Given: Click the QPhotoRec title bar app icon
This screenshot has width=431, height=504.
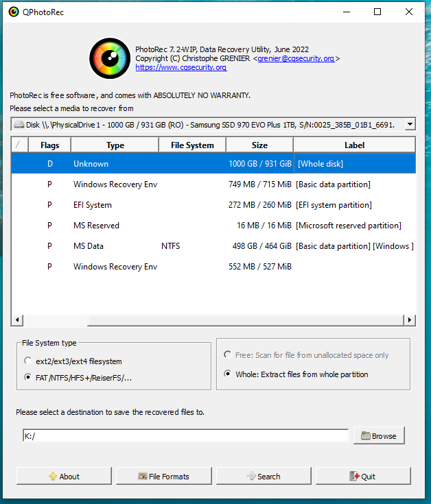Looking at the screenshot, I should coord(14,12).
